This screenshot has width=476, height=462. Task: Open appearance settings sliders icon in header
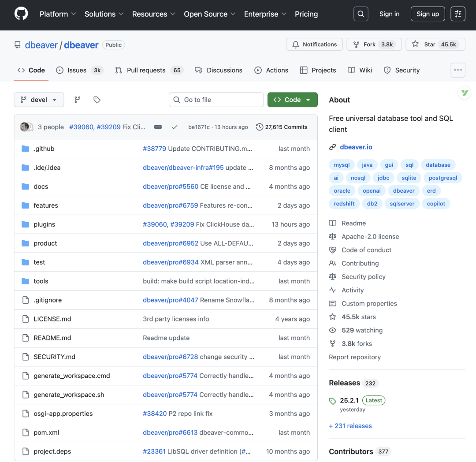click(x=458, y=14)
